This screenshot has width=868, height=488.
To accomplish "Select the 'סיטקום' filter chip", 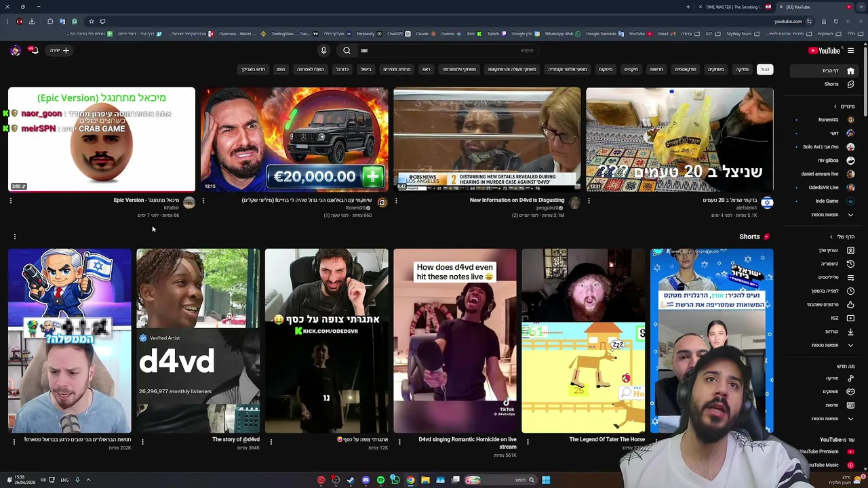I will tap(606, 69).
